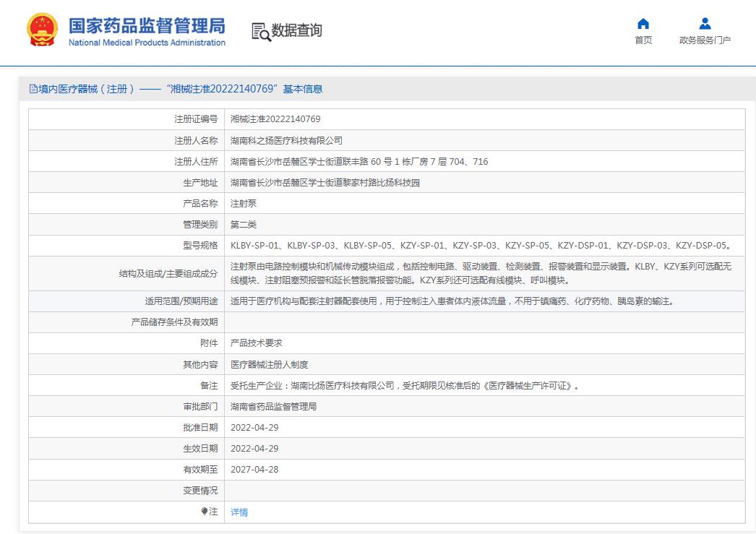The image size is (756, 534).
Task: Click the 有效期至 row label
Action: (x=200, y=470)
